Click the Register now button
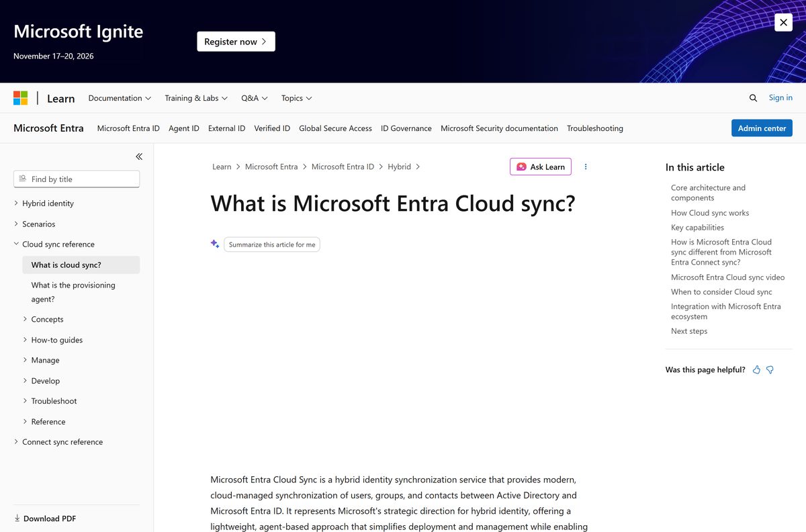The width and height of the screenshot is (806, 532). (x=236, y=42)
